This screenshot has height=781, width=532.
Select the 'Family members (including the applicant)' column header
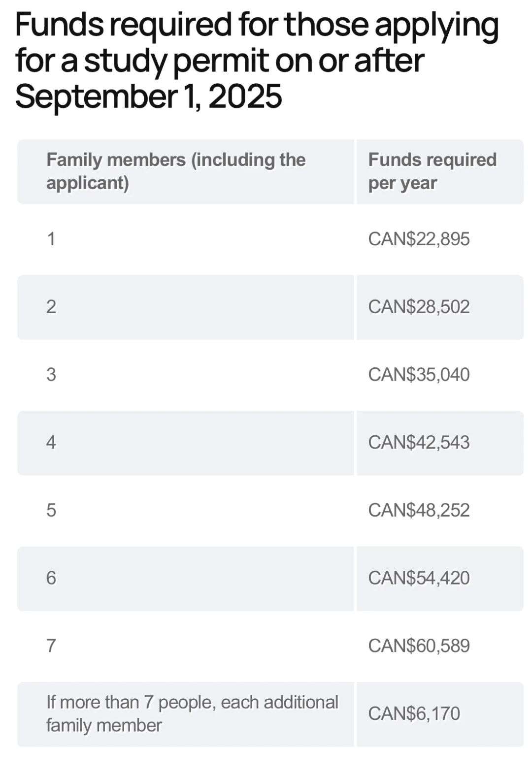point(176,171)
